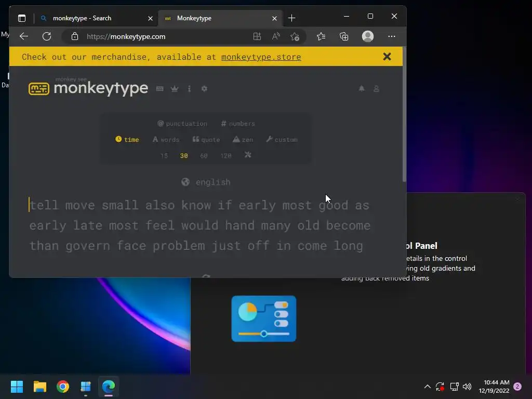Toggle punctuation option
The height and width of the screenshot is (399, 532).
pyautogui.click(x=182, y=124)
